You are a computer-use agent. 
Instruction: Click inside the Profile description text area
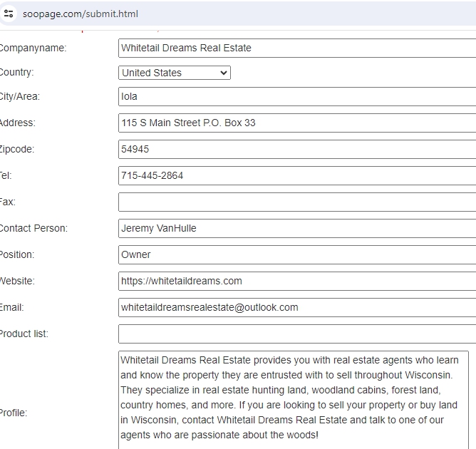point(294,399)
